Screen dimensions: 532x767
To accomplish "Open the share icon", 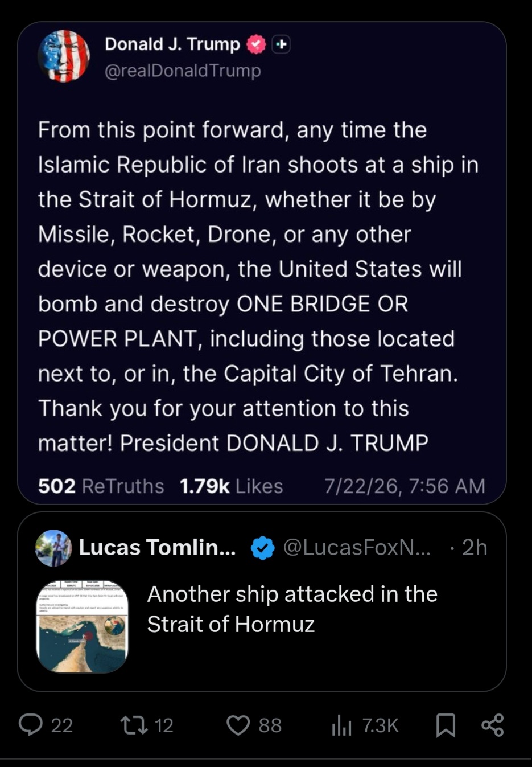I will click(x=493, y=725).
